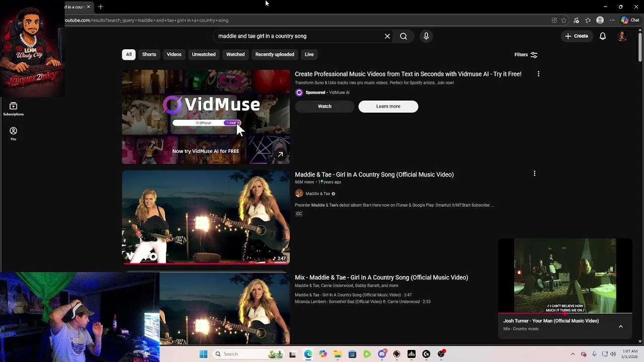Viewport: 644px width, 362px height.
Task: Open Maddie & Tae Girl In A Country Song title
Action: (x=374, y=174)
